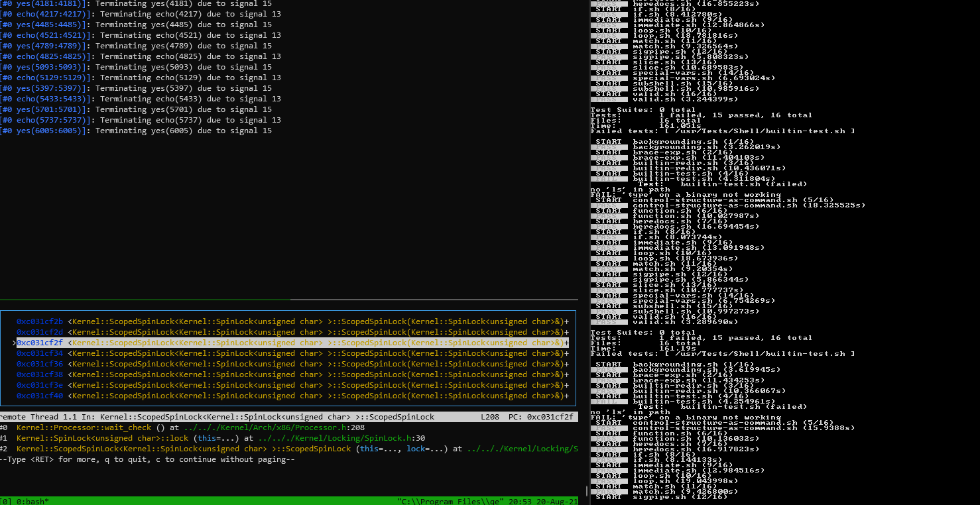Viewport: 980px width, 505px height.
Task: Click "control-structure-as-command.sh (18.325525s)" result
Action: tap(749, 205)
